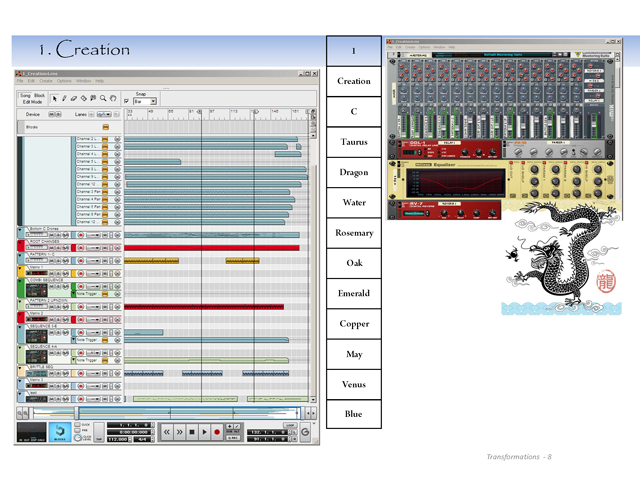Select the Razor tool in sequencer toolbar
The height and width of the screenshot is (480, 640).
pyautogui.click(x=84, y=98)
